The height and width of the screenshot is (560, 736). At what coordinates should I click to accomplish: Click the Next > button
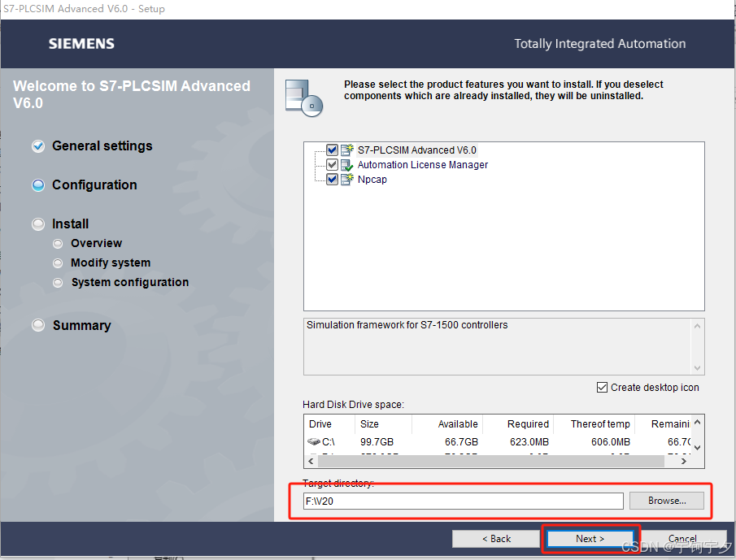pyautogui.click(x=590, y=538)
